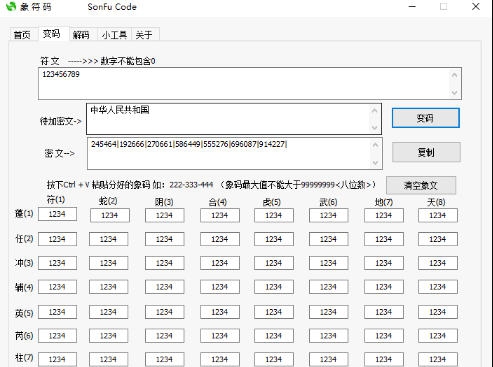Viewport: 493px width, 367px height.
Task: Select the 蓬(1) row, 合(4) column cell
Action: pyautogui.click(x=220, y=215)
